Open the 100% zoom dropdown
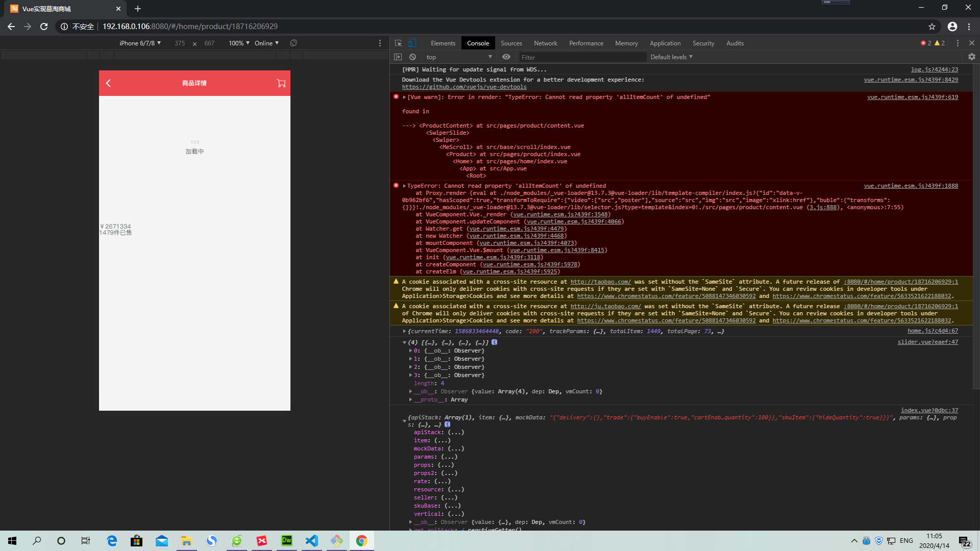The height and width of the screenshot is (551, 980). (239, 43)
